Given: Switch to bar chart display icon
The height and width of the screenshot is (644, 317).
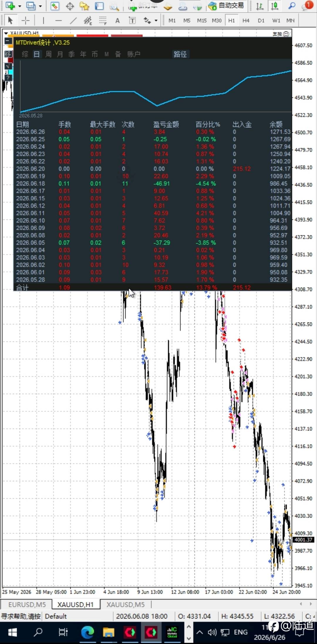Looking at the screenshot, I should pyautogui.click(x=260, y=6).
